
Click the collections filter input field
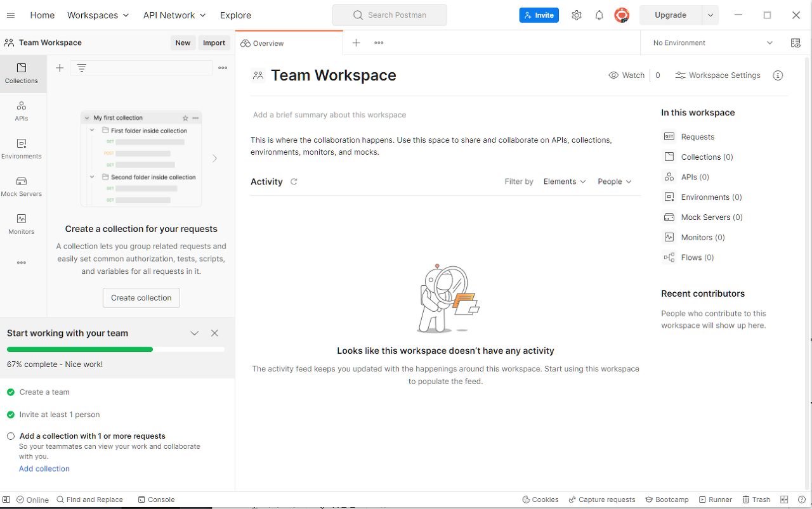click(x=141, y=68)
